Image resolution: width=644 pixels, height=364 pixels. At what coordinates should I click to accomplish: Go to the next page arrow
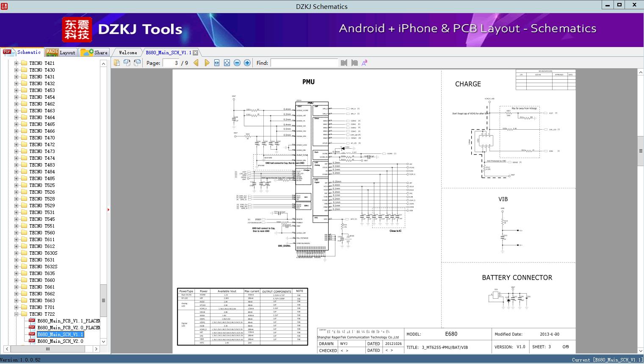tap(207, 63)
